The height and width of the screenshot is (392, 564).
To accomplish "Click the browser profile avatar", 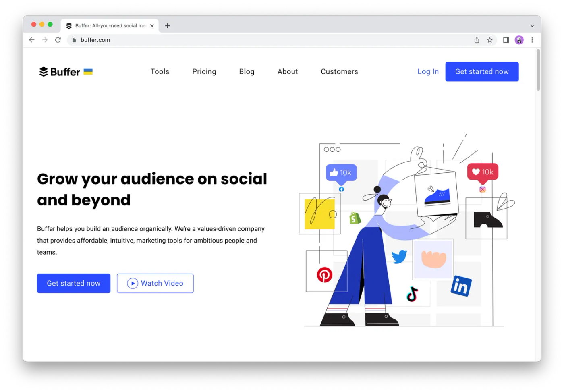I will 519,40.
